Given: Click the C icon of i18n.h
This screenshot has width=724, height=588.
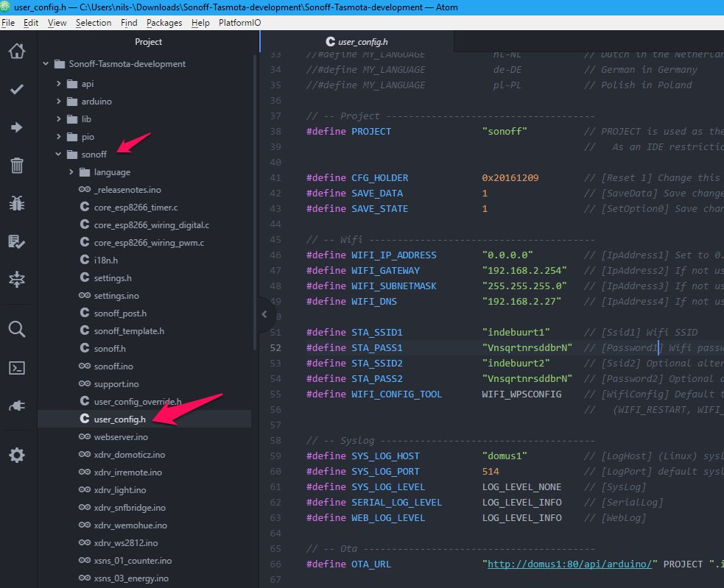Looking at the screenshot, I should (85, 259).
